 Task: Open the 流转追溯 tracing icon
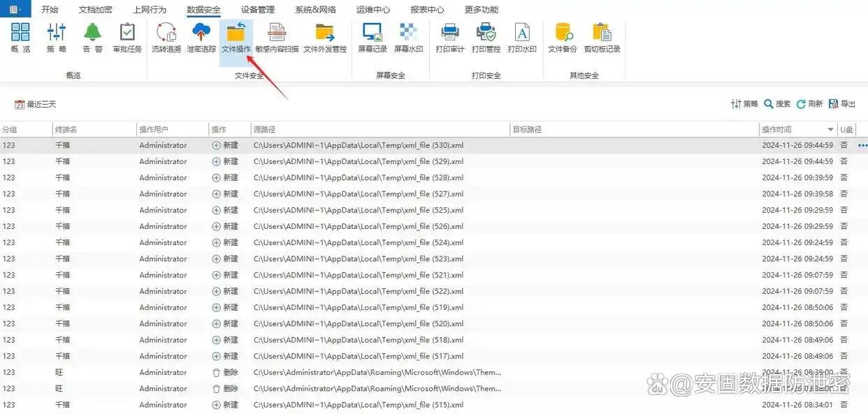pos(166,38)
